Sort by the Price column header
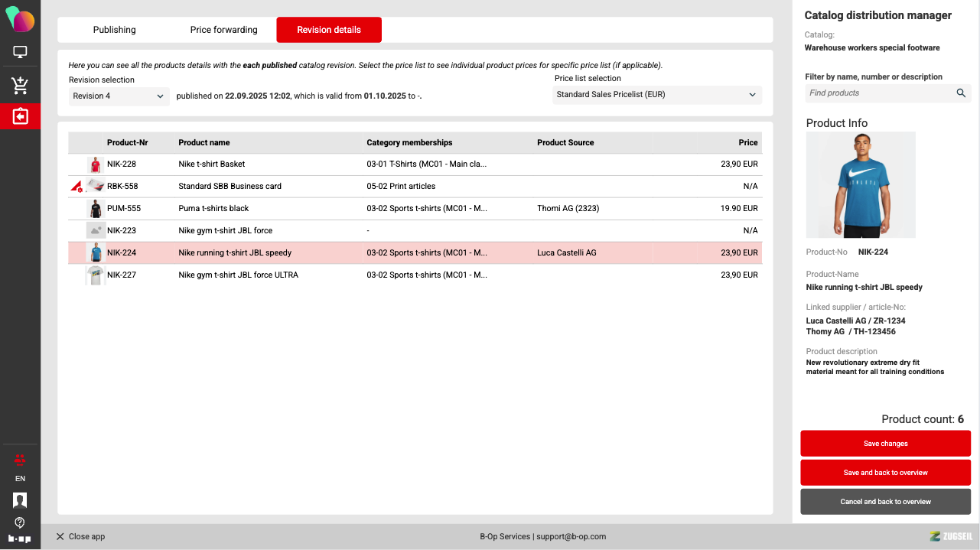This screenshot has width=980, height=550. [x=747, y=143]
